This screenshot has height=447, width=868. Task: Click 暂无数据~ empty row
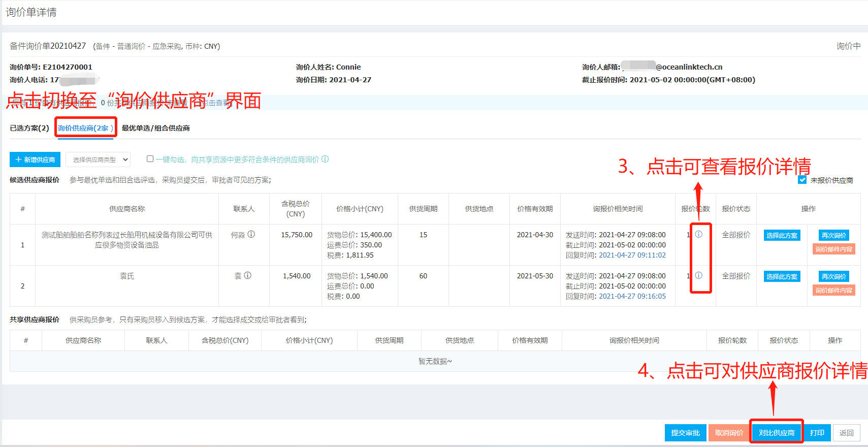point(435,361)
